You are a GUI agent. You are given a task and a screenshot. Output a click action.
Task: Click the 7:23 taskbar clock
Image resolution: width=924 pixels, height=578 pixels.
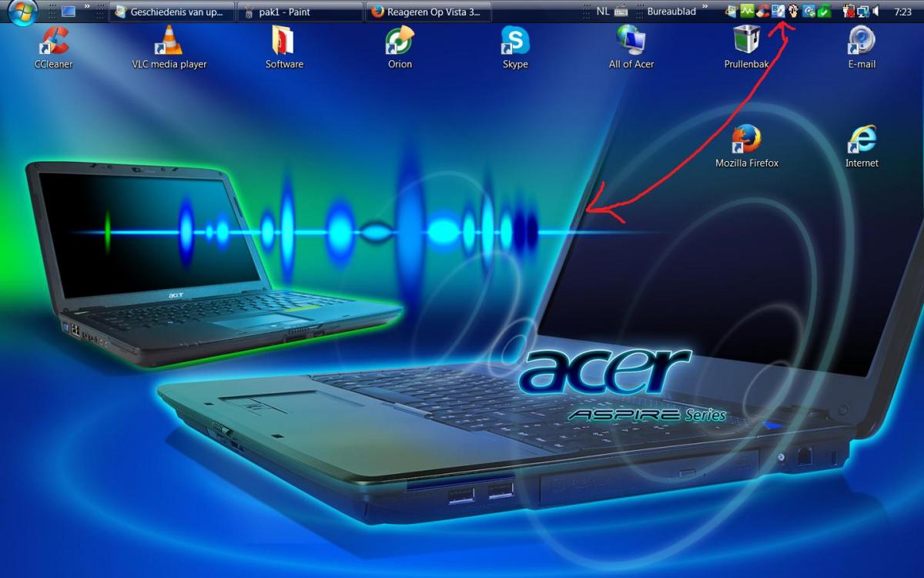coord(903,12)
